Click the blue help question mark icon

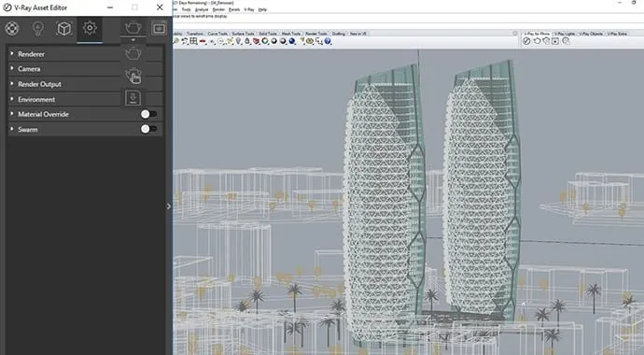[328, 41]
